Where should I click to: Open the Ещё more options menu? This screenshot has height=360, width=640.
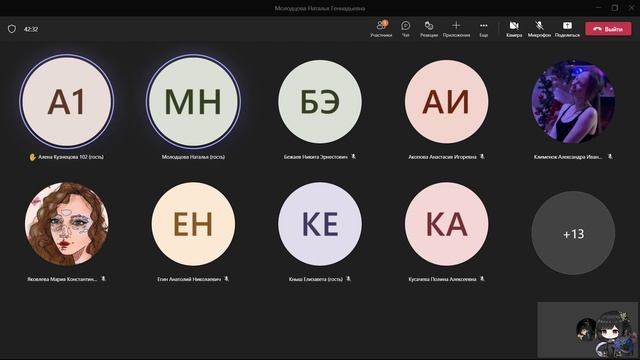point(483,29)
